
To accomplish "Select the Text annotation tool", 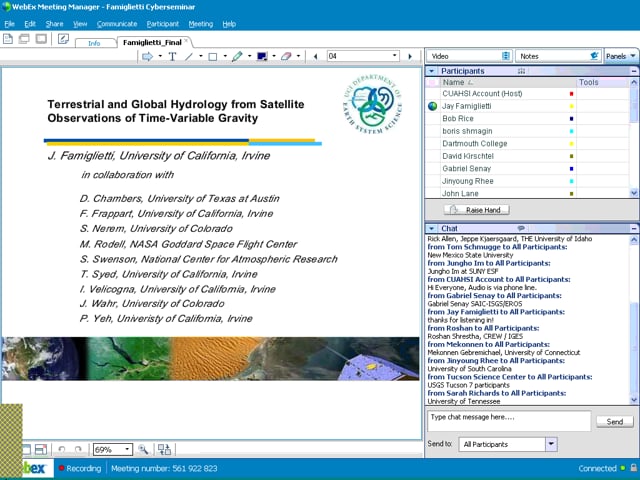I will (x=172, y=56).
